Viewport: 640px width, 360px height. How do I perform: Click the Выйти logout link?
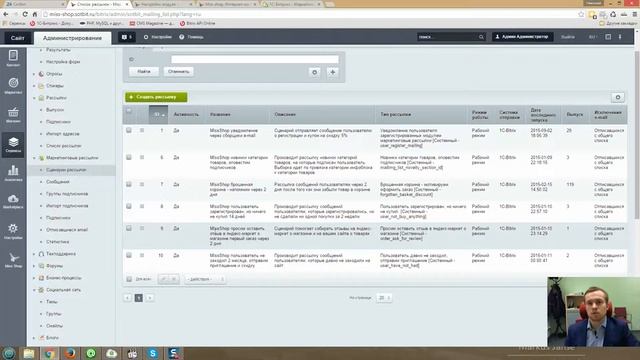pos(568,37)
